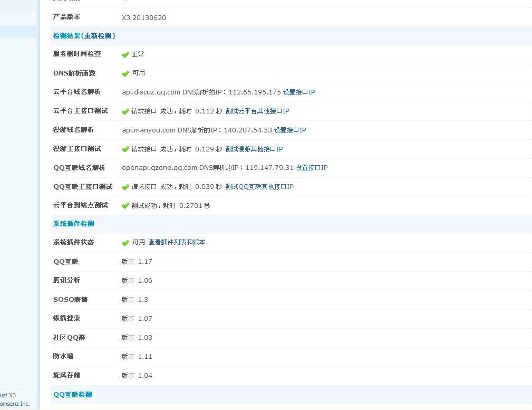Select the 漫游主接口测试 label

coord(77,149)
